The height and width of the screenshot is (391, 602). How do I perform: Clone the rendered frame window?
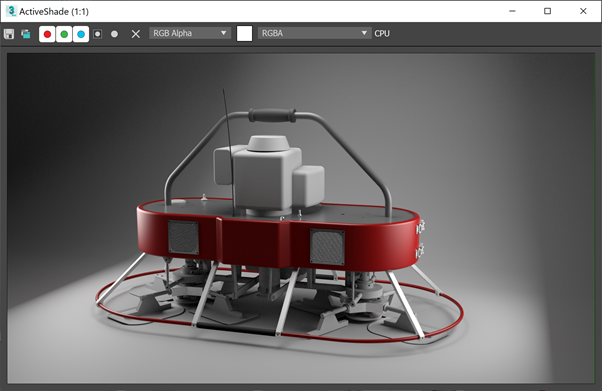pos(26,34)
